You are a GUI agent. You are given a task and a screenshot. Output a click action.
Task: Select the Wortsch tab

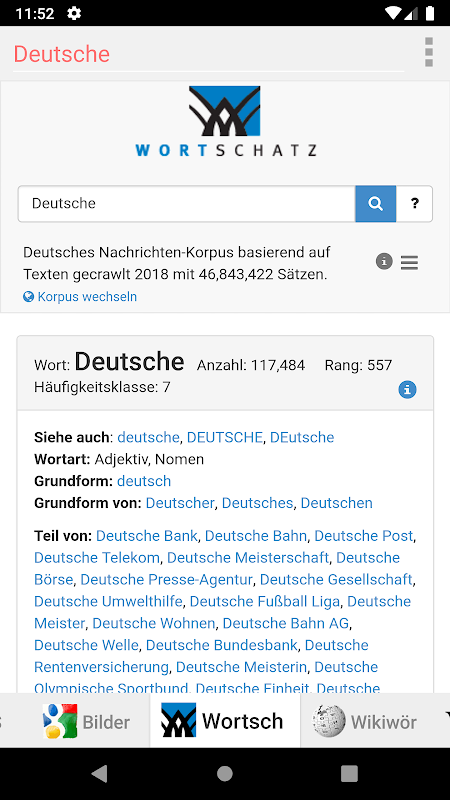(225, 720)
